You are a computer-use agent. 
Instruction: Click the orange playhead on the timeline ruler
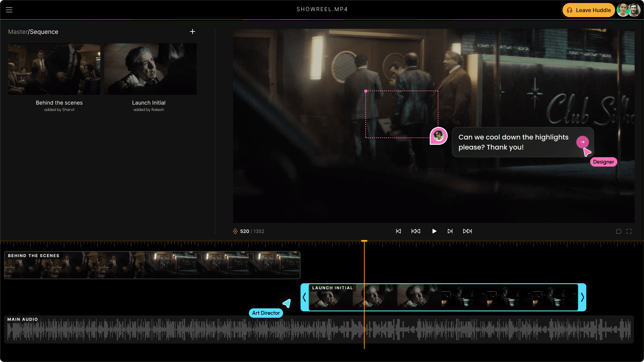coord(365,241)
